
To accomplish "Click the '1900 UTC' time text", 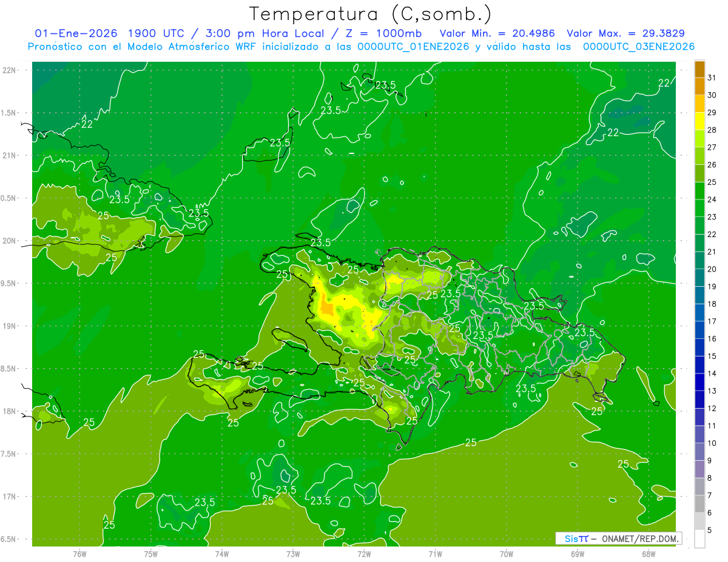I will tap(157, 33).
